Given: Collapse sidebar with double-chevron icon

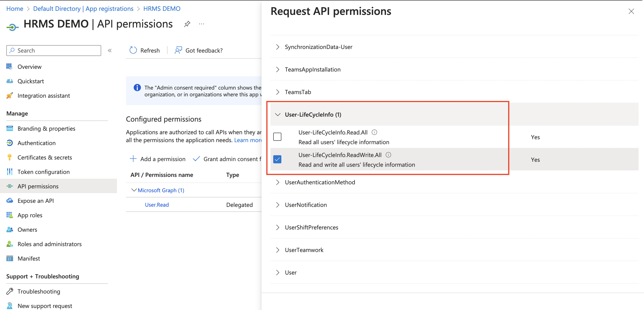Looking at the screenshot, I should tap(110, 51).
